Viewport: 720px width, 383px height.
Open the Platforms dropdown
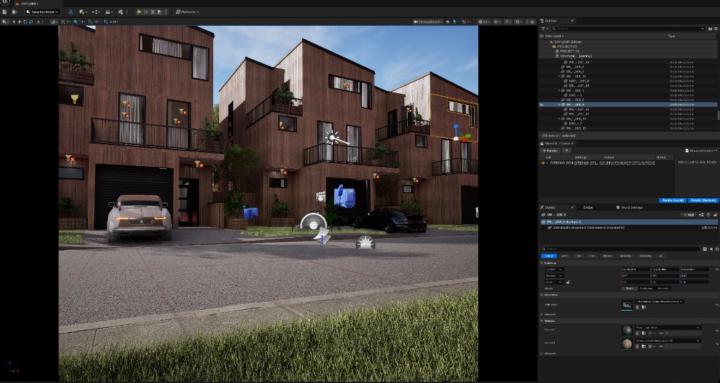tap(187, 12)
